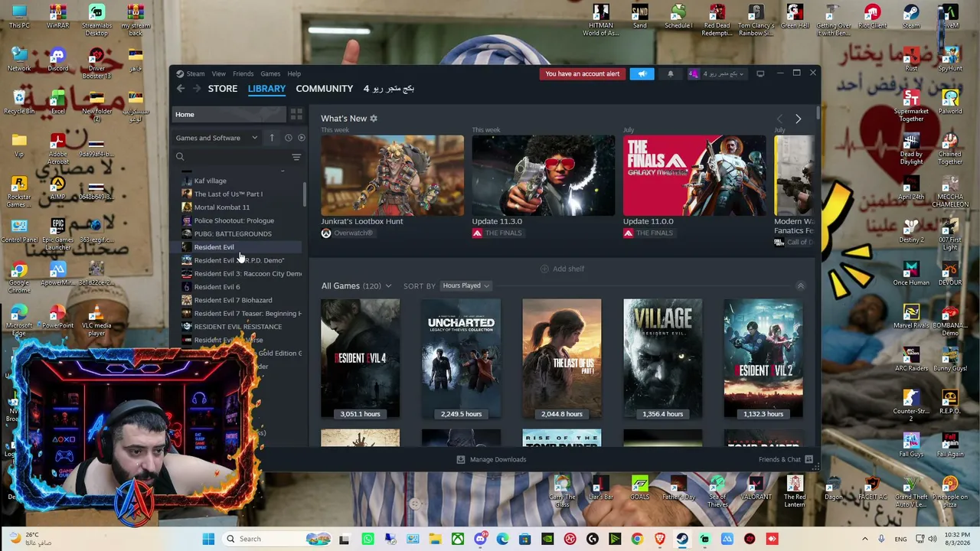Open the Friends & Chat panel icon

point(808,459)
